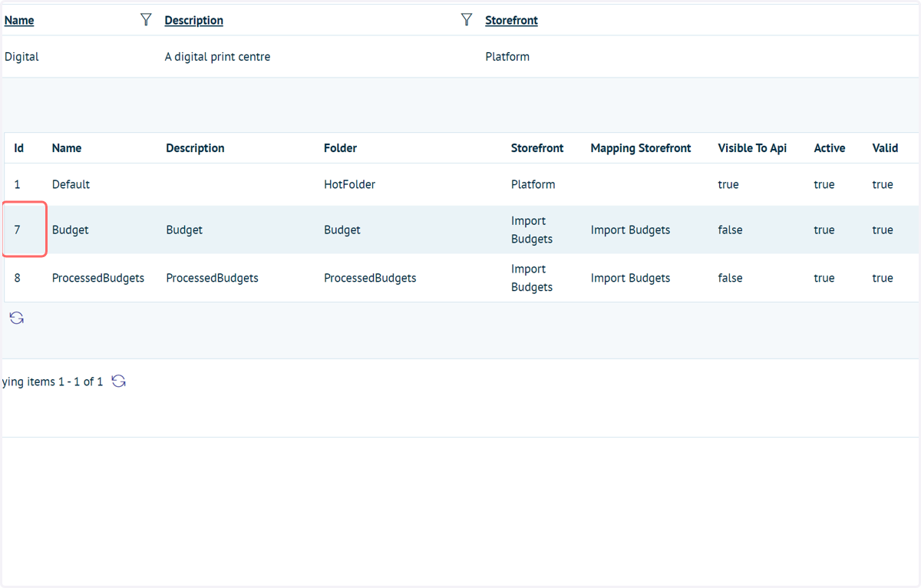The image size is (921, 588).
Task: Click inner table Name column header
Action: [x=67, y=148]
